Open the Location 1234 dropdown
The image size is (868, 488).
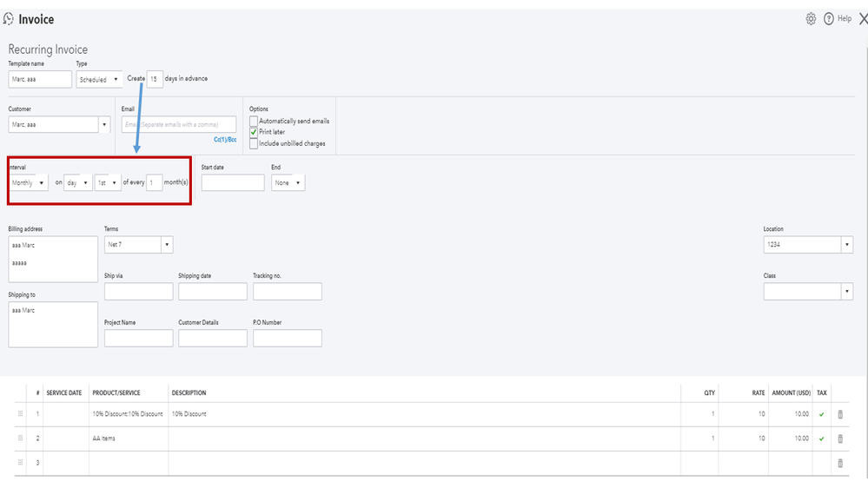[x=808, y=245]
